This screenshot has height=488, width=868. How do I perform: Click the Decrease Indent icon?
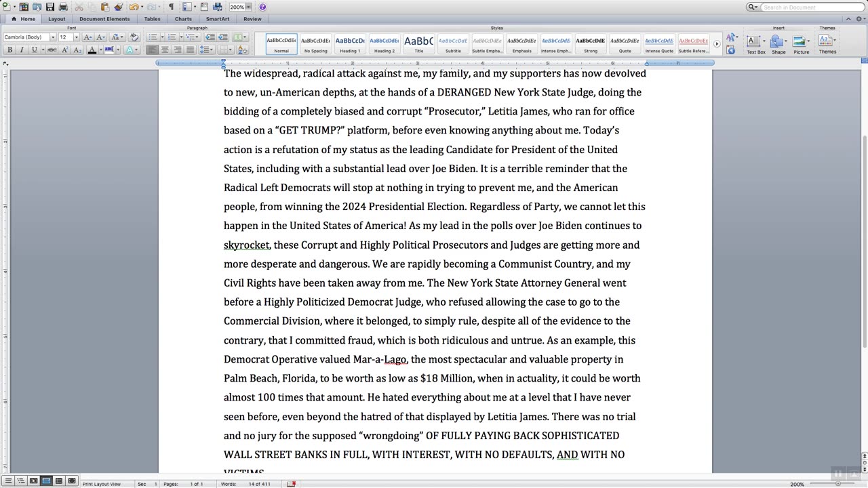coord(210,37)
